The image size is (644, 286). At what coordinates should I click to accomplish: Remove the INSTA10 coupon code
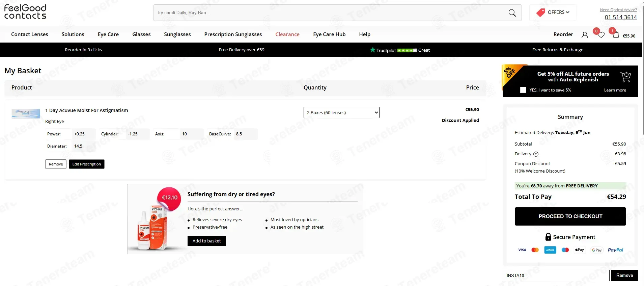coord(624,276)
